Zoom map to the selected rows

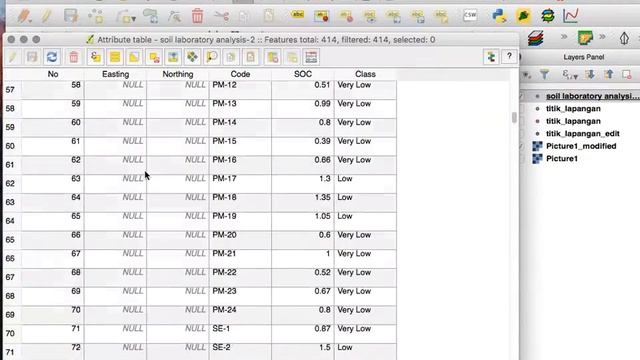211,57
